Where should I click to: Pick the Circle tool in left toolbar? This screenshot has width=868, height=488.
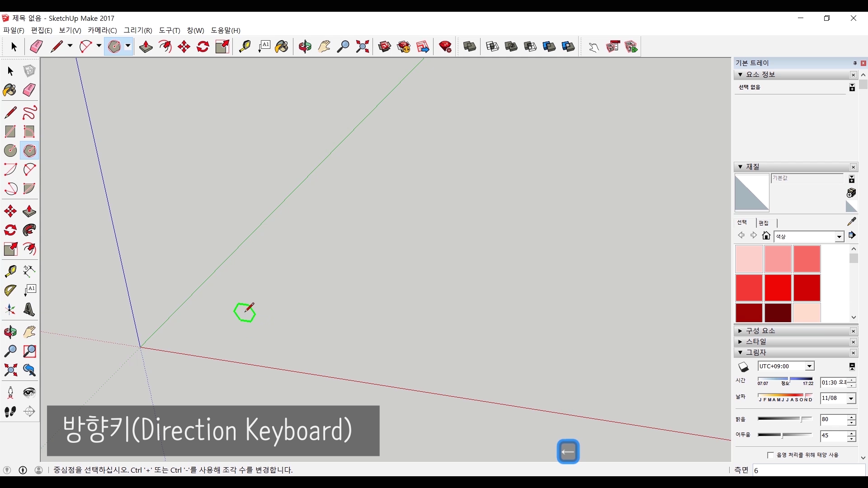pos(10,150)
